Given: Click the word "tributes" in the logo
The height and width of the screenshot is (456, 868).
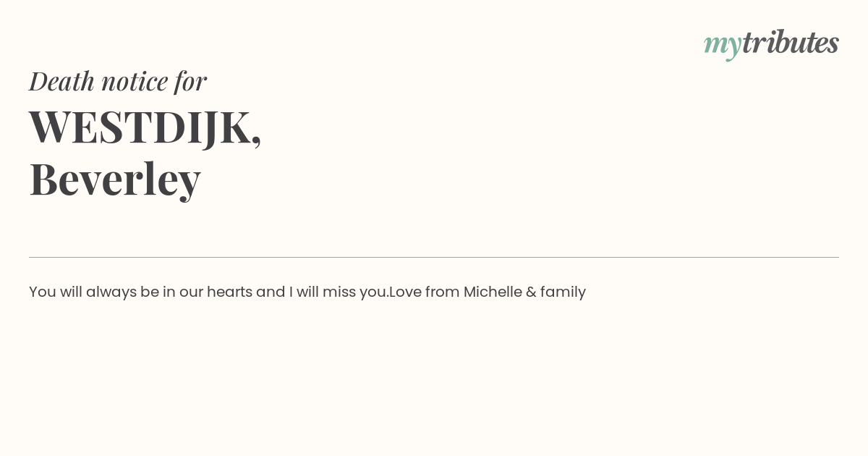Looking at the screenshot, I should (791, 42).
